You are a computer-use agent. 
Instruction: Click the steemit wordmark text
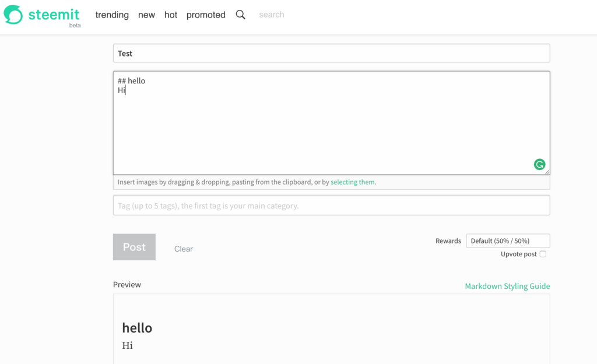[x=54, y=15]
